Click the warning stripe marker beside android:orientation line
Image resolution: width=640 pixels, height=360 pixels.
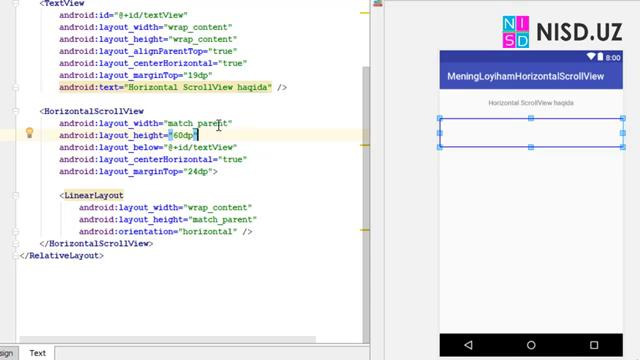pyautogui.click(x=364, y=230)
